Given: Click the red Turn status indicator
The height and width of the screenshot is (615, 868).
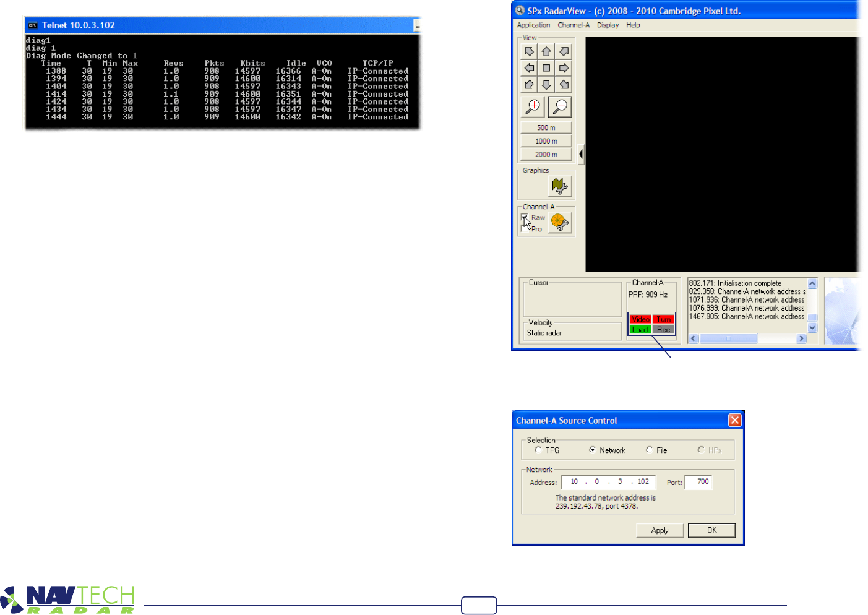Looking at the screenshot, I should pyautogui.click(x=663, y=319).
